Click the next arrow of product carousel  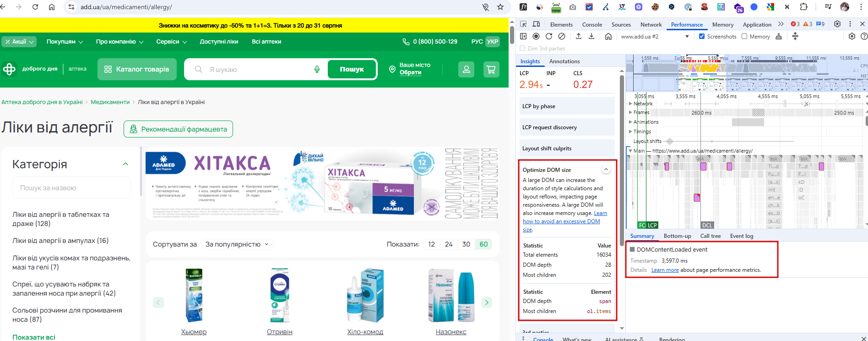click(487, 302)
